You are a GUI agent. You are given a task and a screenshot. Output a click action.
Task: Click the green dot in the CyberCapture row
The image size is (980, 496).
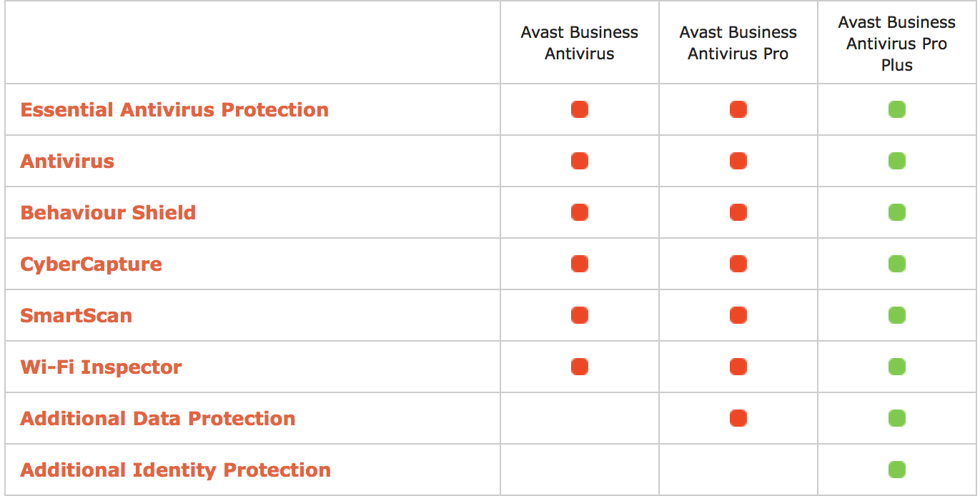[x=897, y=264]
